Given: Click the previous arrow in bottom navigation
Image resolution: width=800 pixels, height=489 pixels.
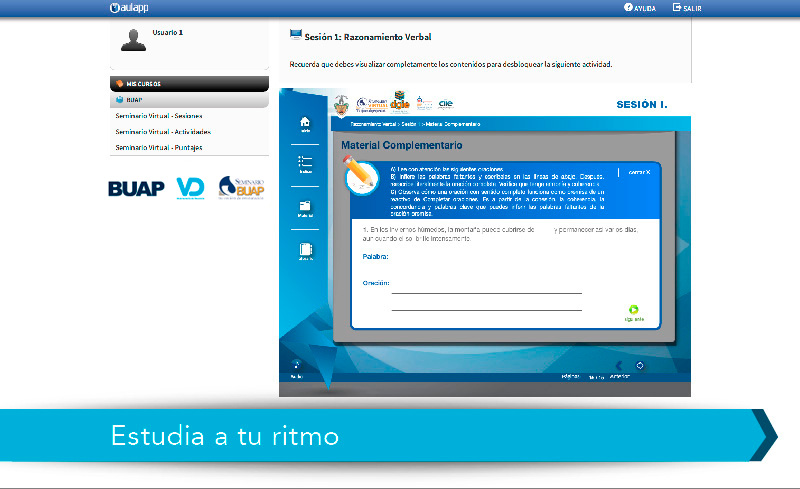Looking at the screenshot, I should coord(619,365).
